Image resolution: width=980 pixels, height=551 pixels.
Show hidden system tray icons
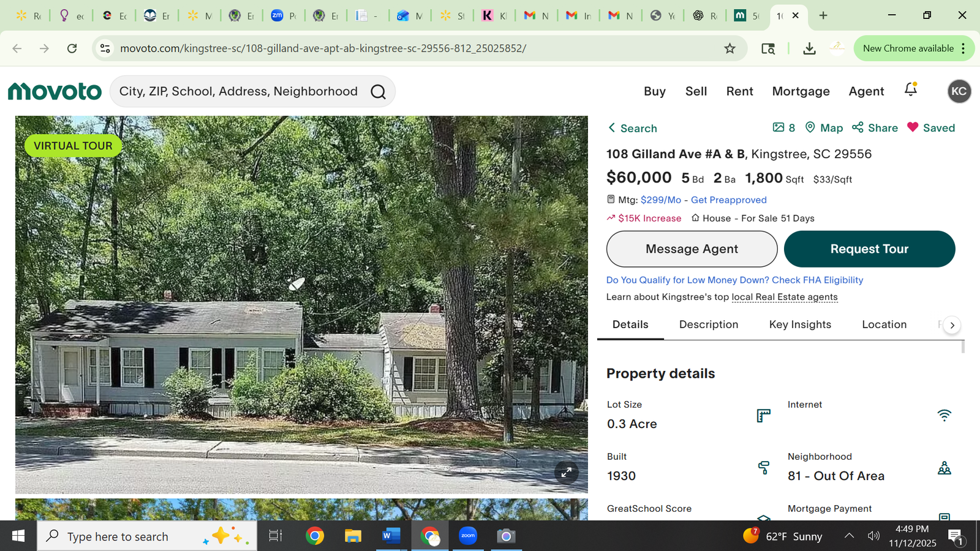point(849,536)
